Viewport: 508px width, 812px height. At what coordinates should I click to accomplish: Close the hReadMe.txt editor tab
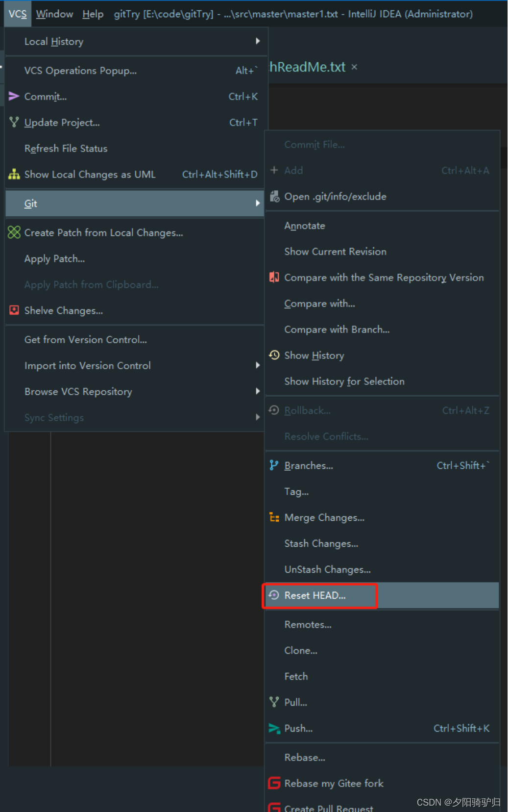(354, 67)
